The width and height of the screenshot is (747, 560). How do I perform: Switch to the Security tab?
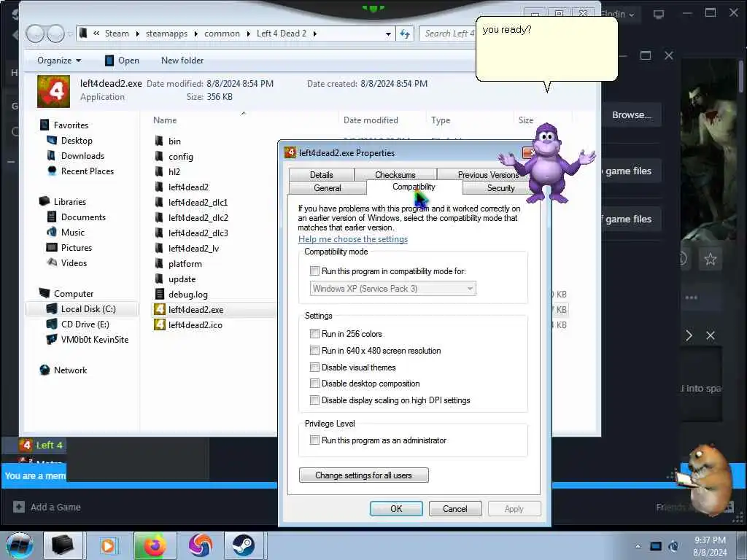tap(500, 188)
